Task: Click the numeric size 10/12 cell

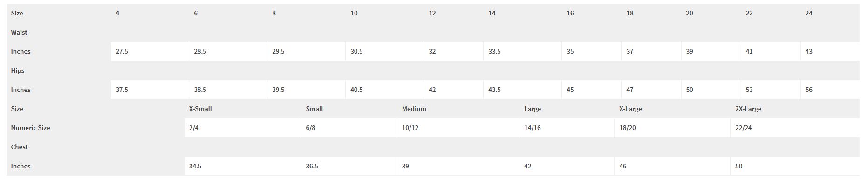Action: click(458, 128)
